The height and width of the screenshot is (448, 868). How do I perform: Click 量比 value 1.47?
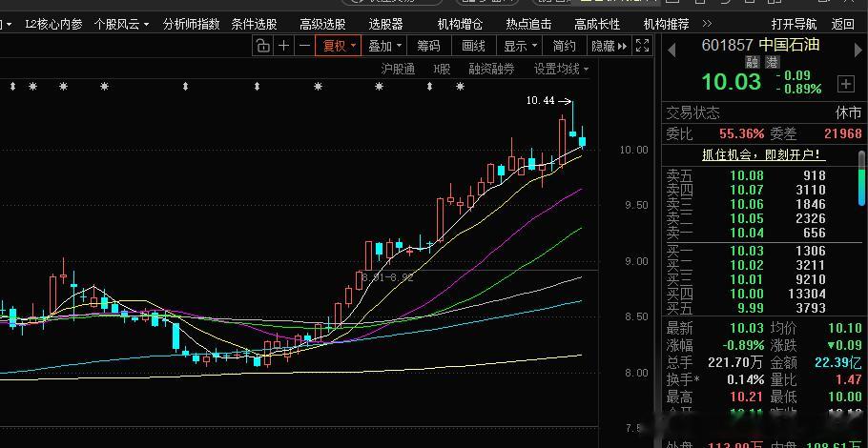pyautogui.click(x=849, y=380)
